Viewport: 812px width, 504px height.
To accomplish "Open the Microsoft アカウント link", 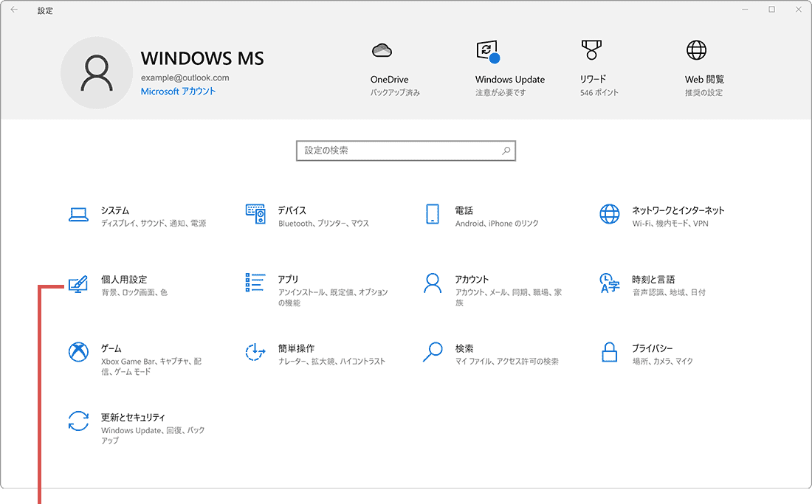I will tap(178, 91).
